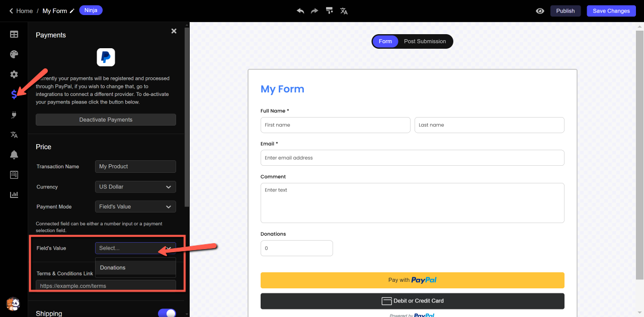Close the Payments panel
The height and width of the screenshot is (317, 644).
pyautogui.click(x=174, y=31)
